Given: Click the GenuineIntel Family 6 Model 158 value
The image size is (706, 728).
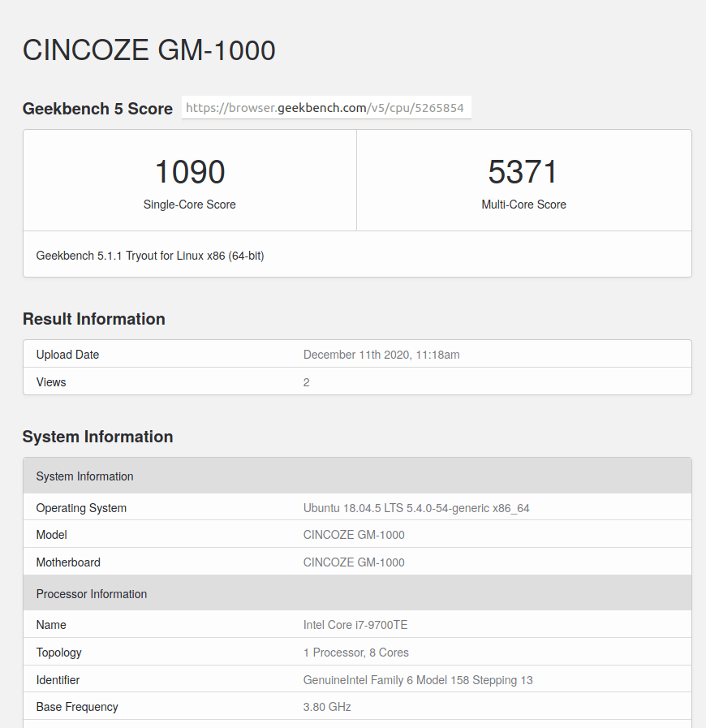Looking at the screenshot, I should tap(418, 680).
